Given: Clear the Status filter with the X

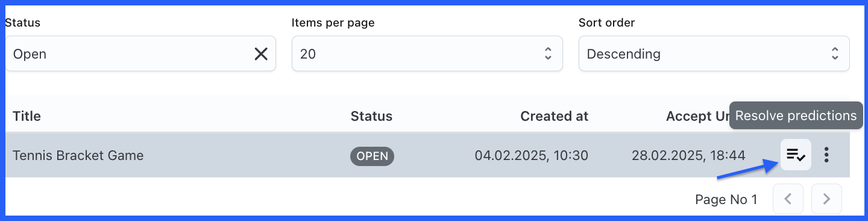Looking at the screenshot, I should pos(261,54).
